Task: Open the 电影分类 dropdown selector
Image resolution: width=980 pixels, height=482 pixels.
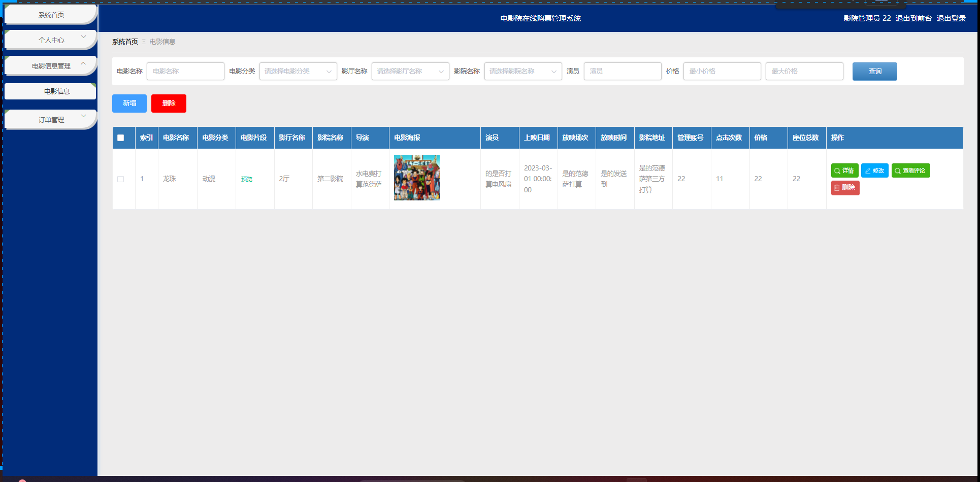Action: tap(298, 71)
